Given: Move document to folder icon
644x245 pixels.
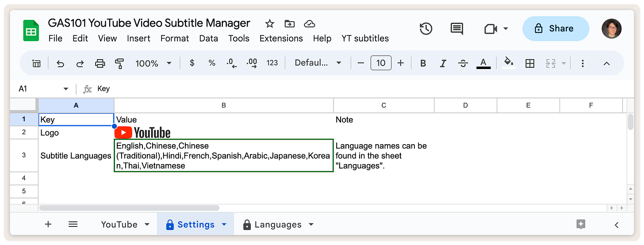Looking at the screenshot, I should [290, 23].
